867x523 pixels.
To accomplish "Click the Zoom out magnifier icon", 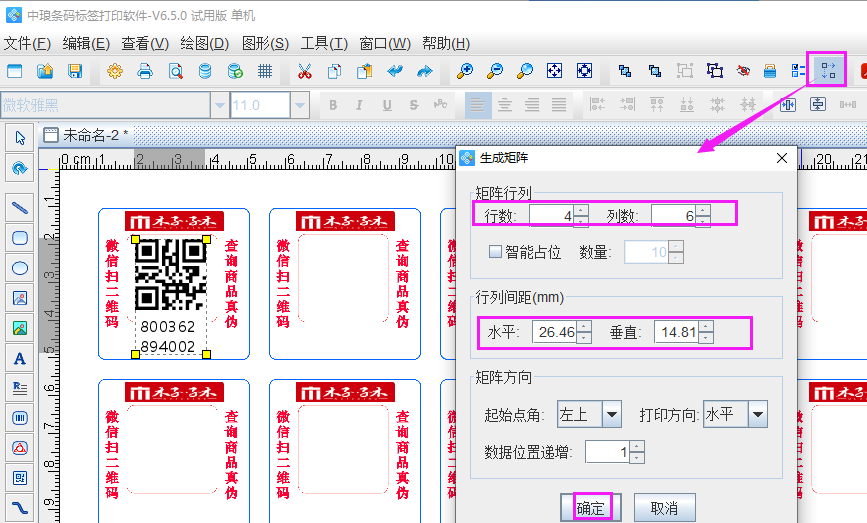I will pos(495,71).
